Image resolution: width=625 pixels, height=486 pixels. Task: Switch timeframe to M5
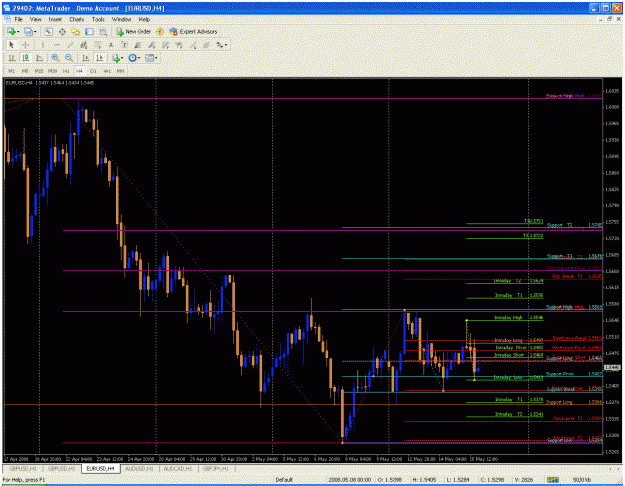click(x=25, y=71)
